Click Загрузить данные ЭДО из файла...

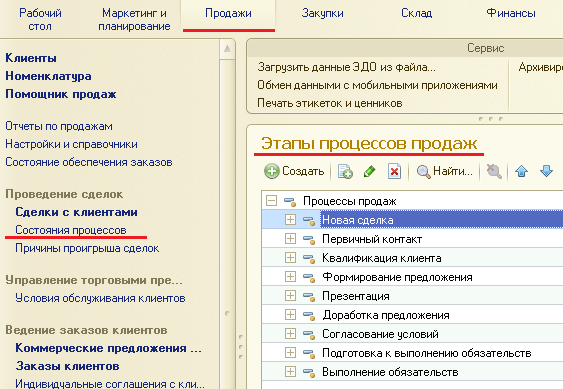coord(346,67)
